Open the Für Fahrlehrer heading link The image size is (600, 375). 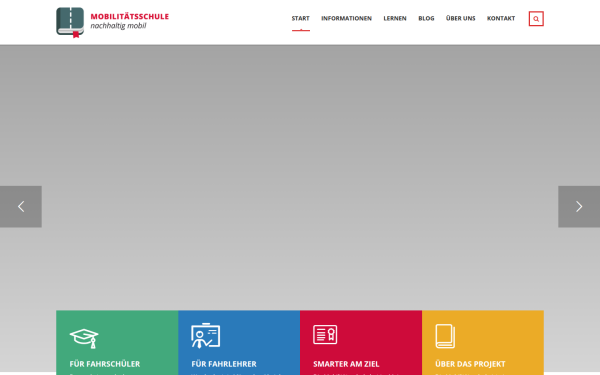coord(224,364)
